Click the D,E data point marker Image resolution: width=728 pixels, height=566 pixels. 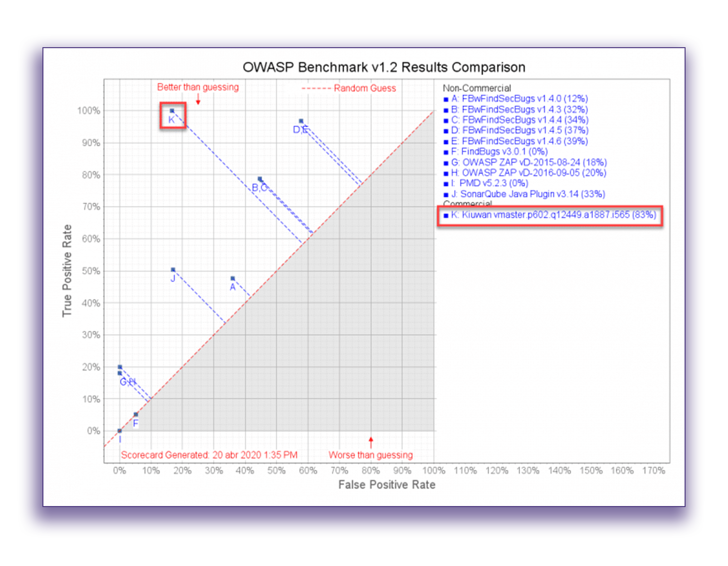[x=301, y=121]
